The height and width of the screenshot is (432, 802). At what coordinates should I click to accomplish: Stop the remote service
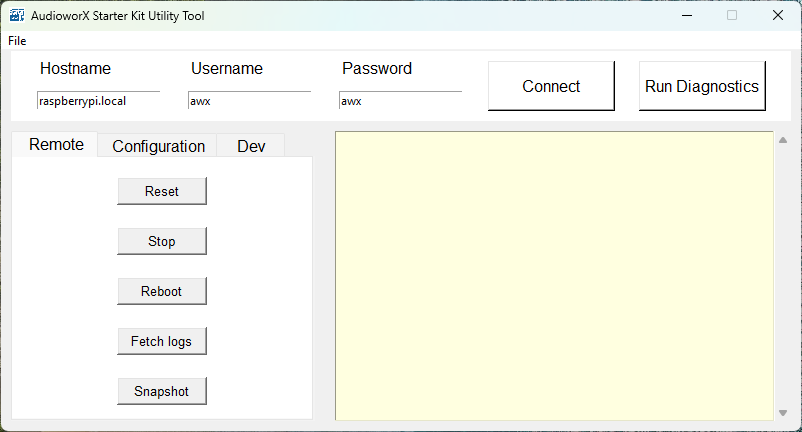(162, 241)
